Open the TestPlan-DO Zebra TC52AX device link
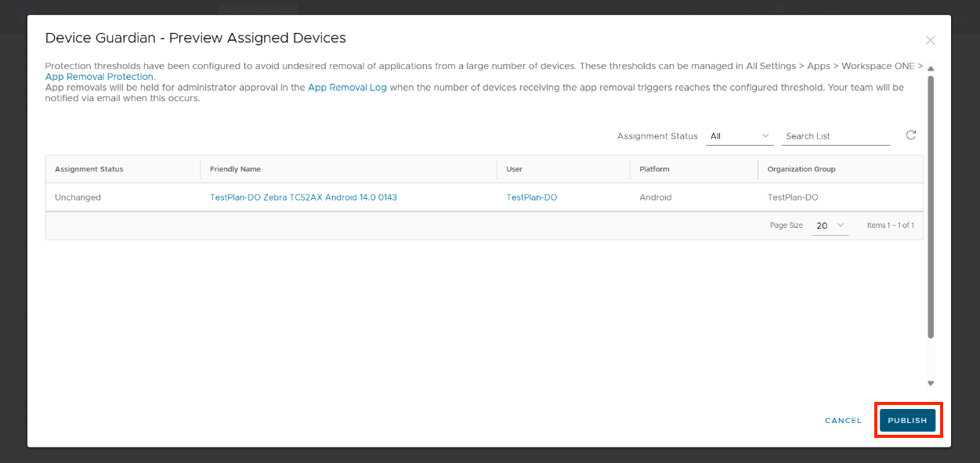980x463 pixels. click(x=303, y=197)
